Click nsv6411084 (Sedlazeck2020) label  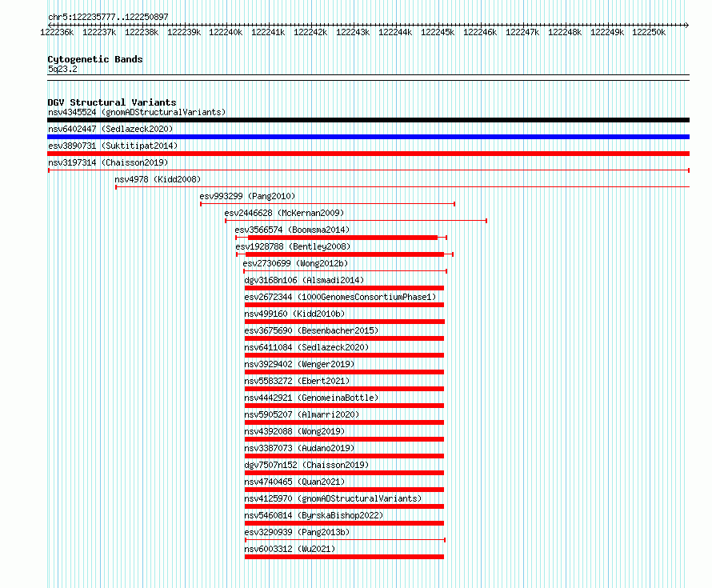click(x=306, y=347)
